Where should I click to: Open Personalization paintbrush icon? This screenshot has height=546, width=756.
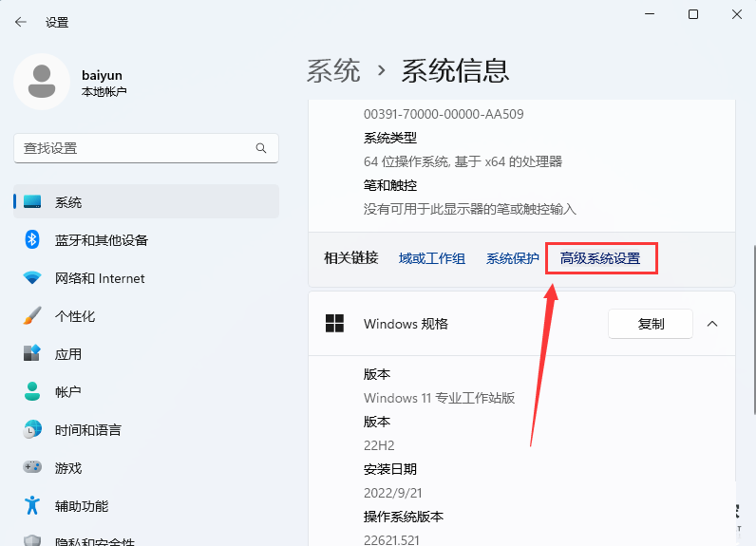(x=32, y=316)
